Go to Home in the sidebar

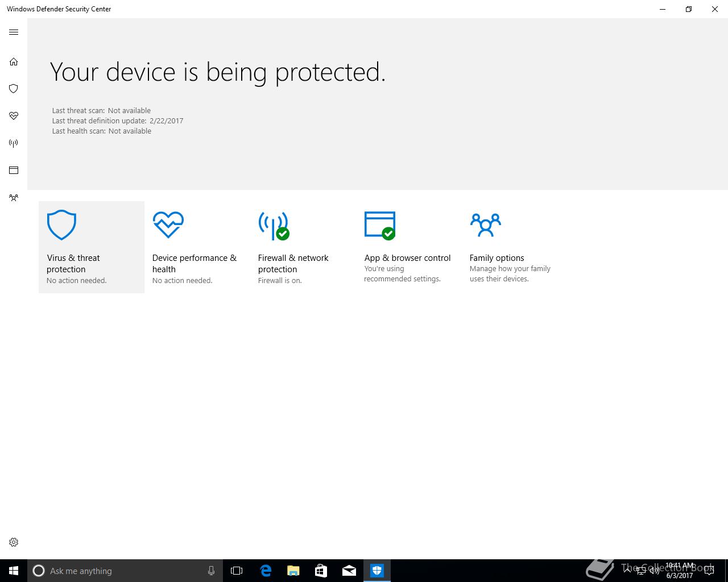[14, 61]
